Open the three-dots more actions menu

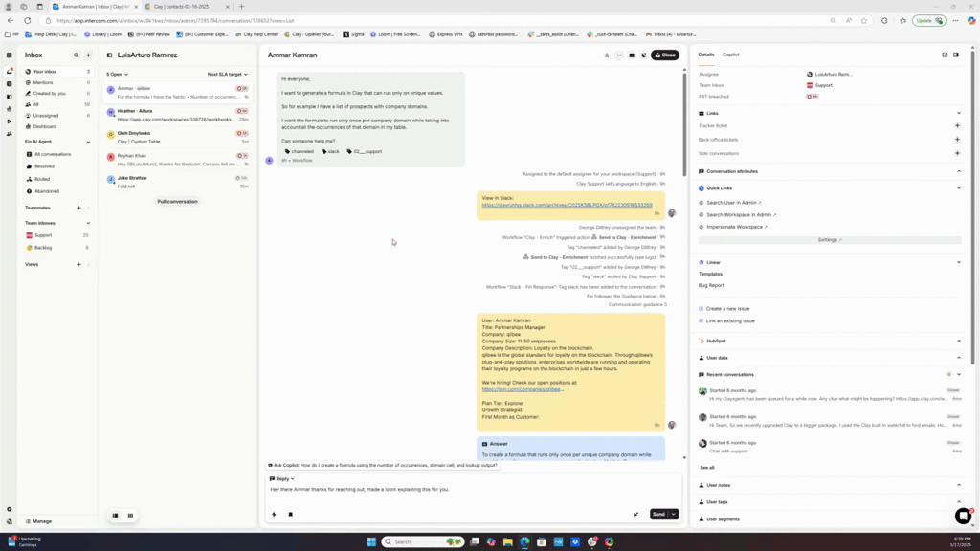click(619, 55)
